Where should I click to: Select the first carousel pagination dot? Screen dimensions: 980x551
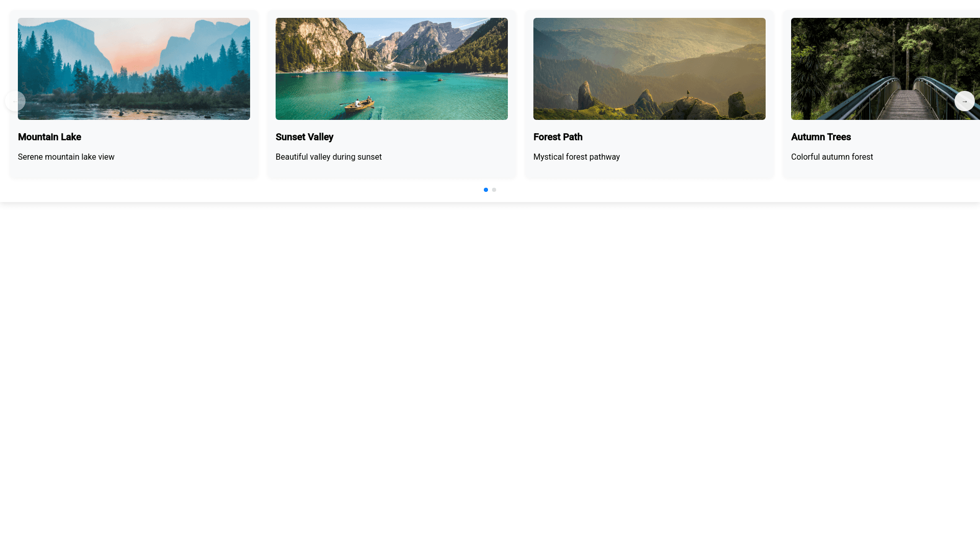tap(486, 190)
